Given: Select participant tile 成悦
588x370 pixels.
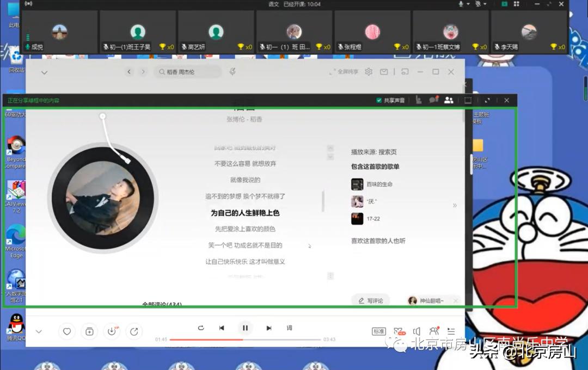Looking at the screenshot, I should pos(60,32).
